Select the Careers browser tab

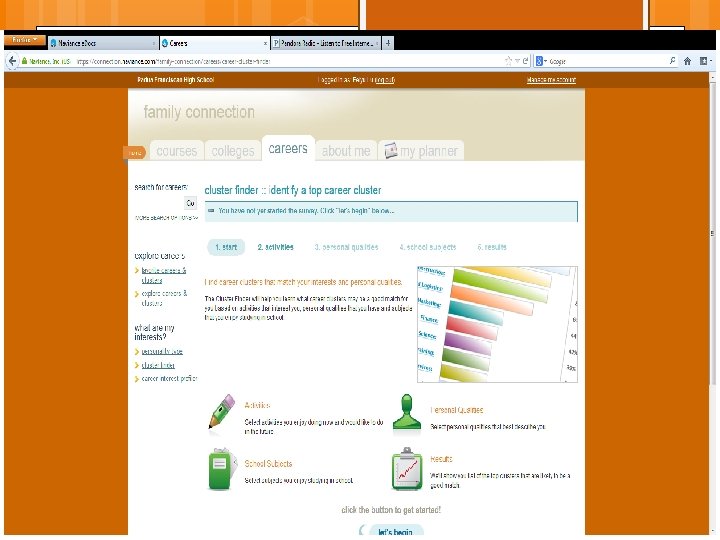point(214,43)
